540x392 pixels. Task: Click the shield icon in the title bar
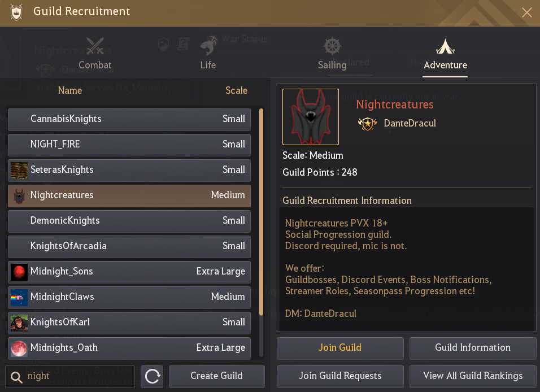[x=16, y=11]
